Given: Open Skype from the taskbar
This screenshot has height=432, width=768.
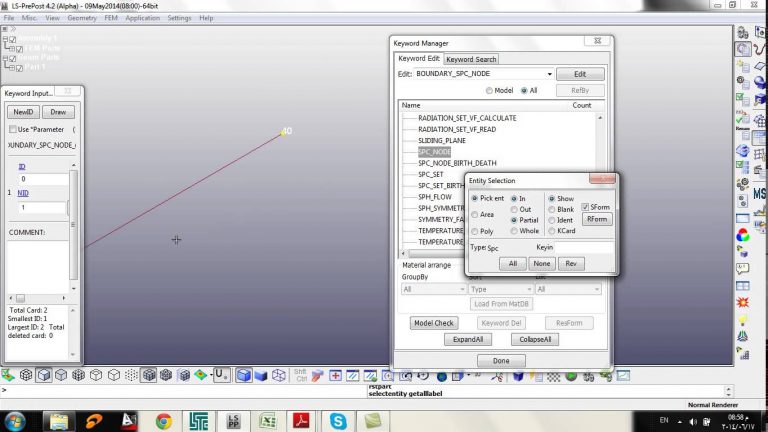Looking at the screenshot, I should pyautogui.click(x=340, y=420).
